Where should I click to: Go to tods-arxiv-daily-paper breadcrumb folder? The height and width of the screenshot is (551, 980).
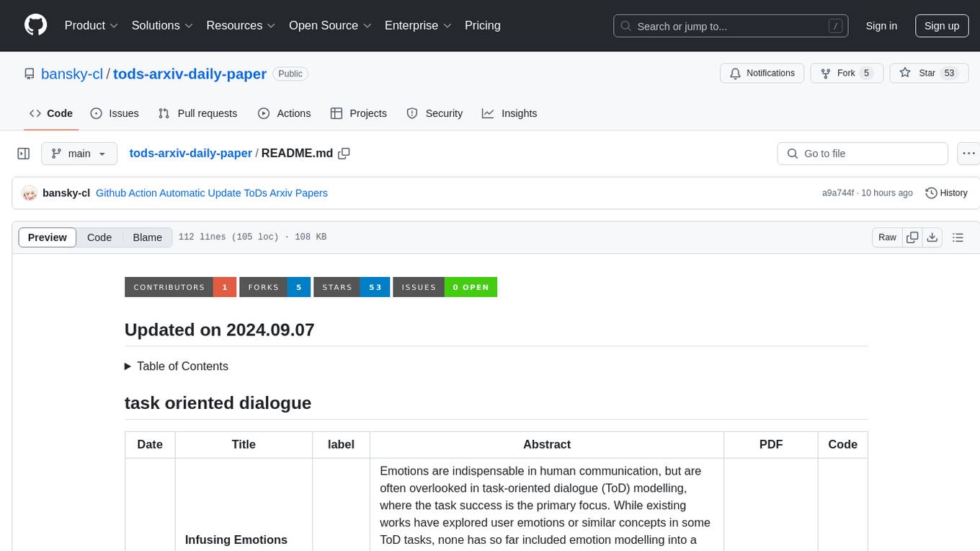190,154
